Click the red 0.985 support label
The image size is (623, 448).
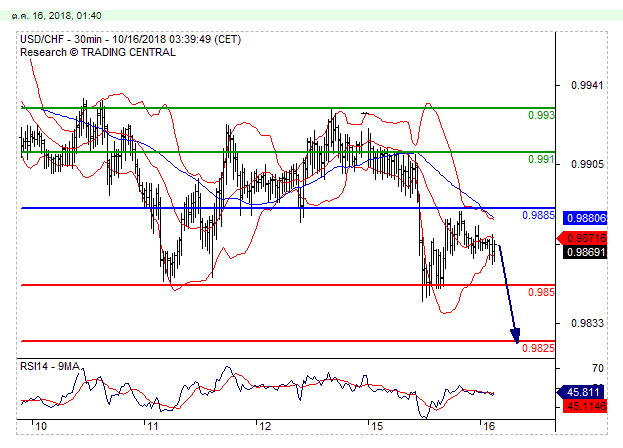coord(541,292)
